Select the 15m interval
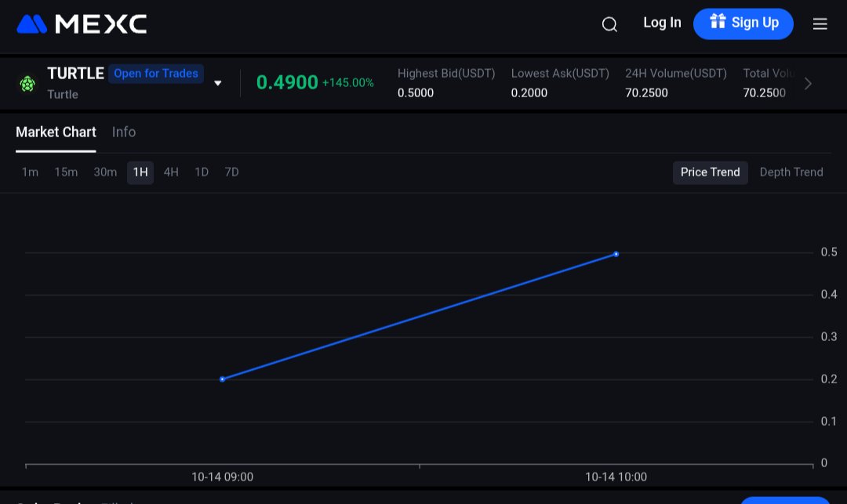Viewport: 847px width, 504px height. tap(66, 172)
